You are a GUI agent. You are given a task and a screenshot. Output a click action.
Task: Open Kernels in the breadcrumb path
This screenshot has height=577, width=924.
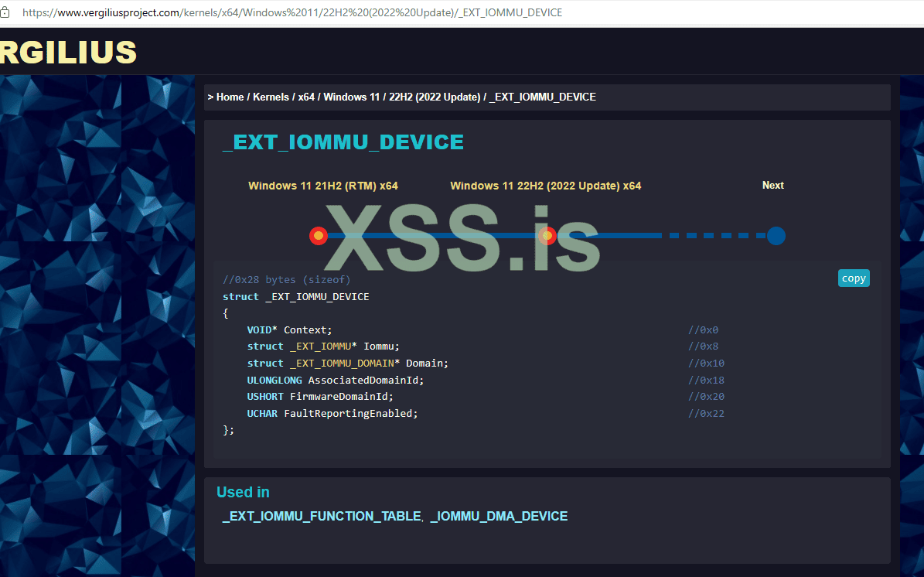(271, 97)
